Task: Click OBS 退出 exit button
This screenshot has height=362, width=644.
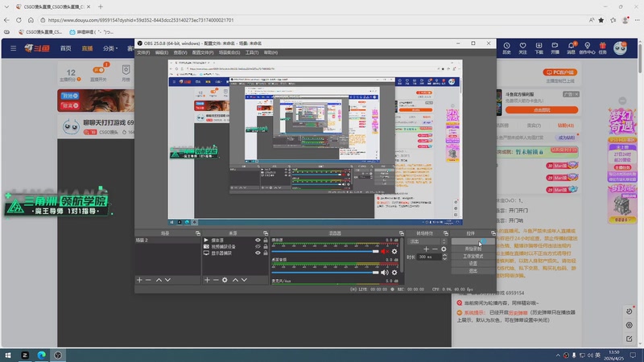Action: point(473,271)
